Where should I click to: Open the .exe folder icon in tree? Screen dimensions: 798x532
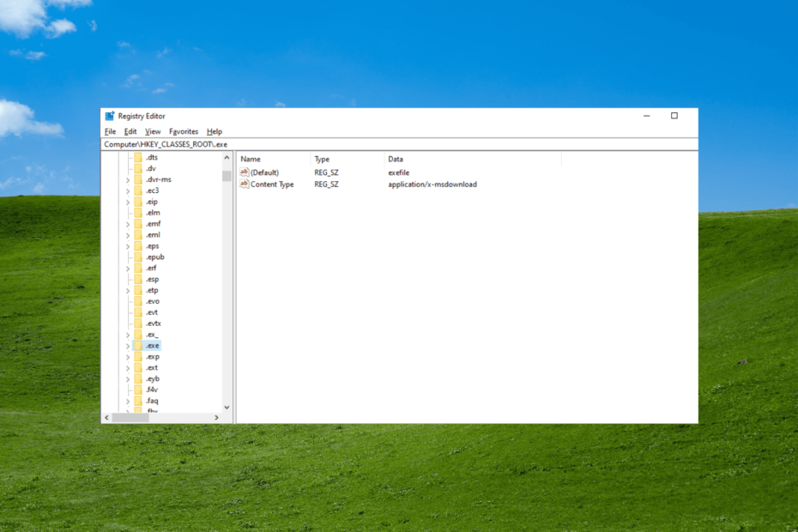[x=138, y=345]
